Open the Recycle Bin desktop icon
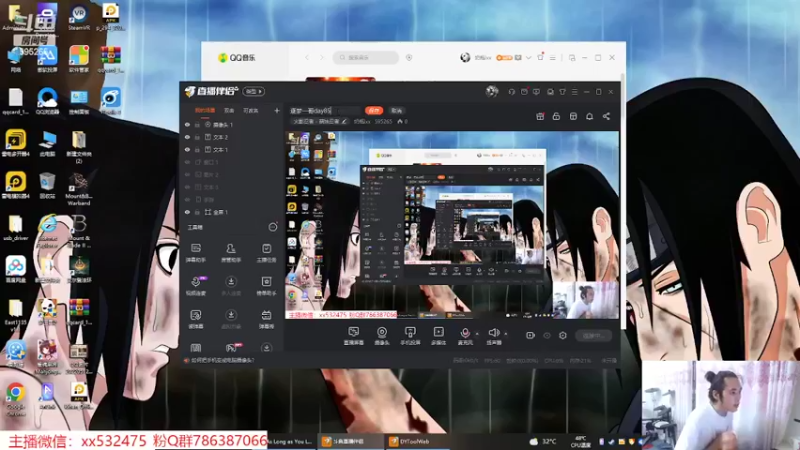Image resolution: width=800 pixels, height=450 pixels. pyautogui.click(x=47, y=185)
